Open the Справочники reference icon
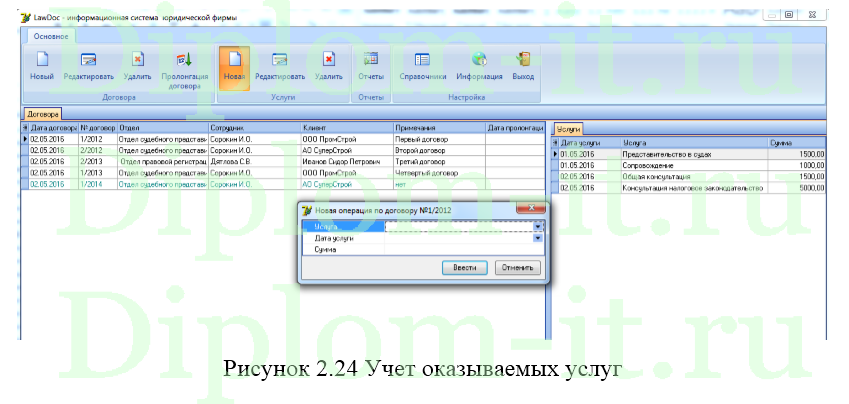This screenshot has width=849, height=404. pos(422,66)
